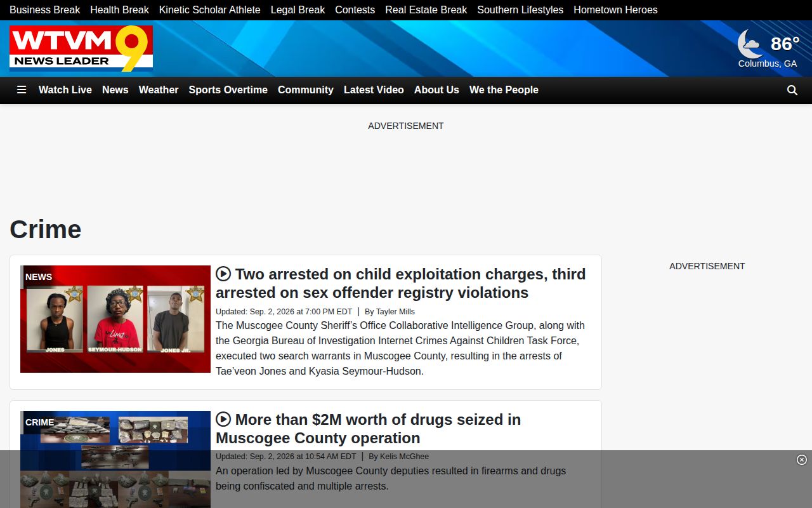The image size is (812, 508).
Task: Open Two arrested on child exploitation headline
Action: tap(401, 283)
